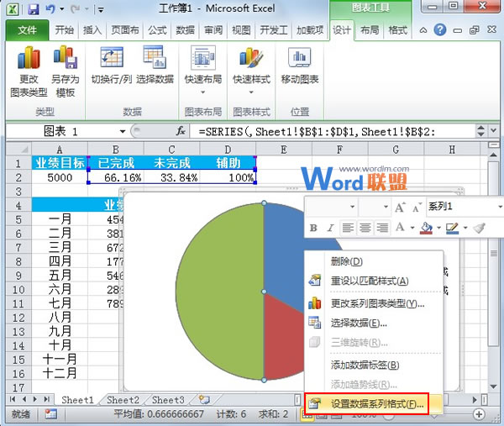
Task: Open Customize Quick Access Toolbar dropdown
Action: pyautogui.click(x=101, y=10)
